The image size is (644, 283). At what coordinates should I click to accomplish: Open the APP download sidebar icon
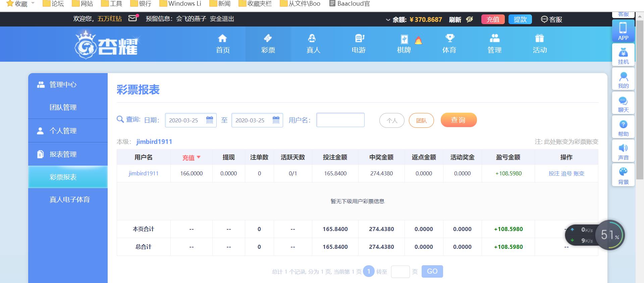pos(623,31)
